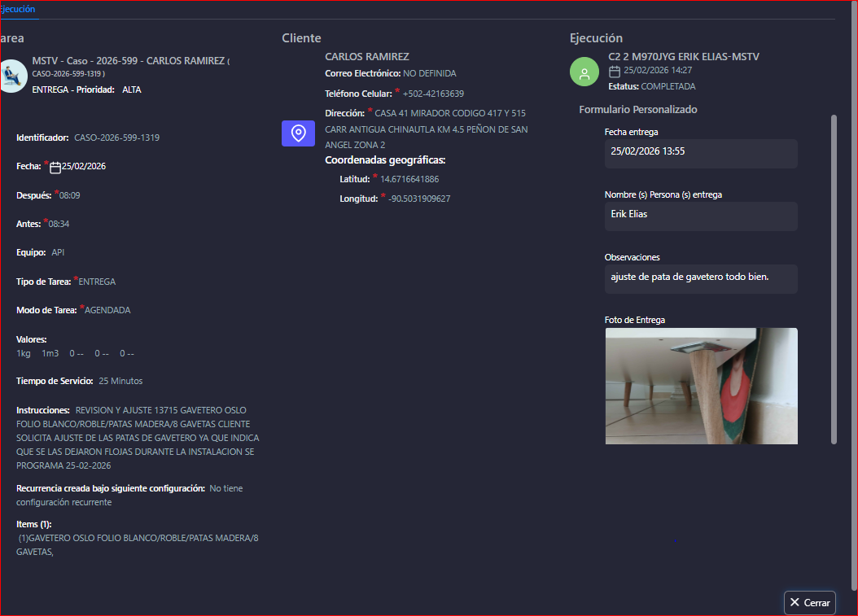Click the purple location pin icon
Image resolution: width=858 pixels, height=616 pixels.
298,133
